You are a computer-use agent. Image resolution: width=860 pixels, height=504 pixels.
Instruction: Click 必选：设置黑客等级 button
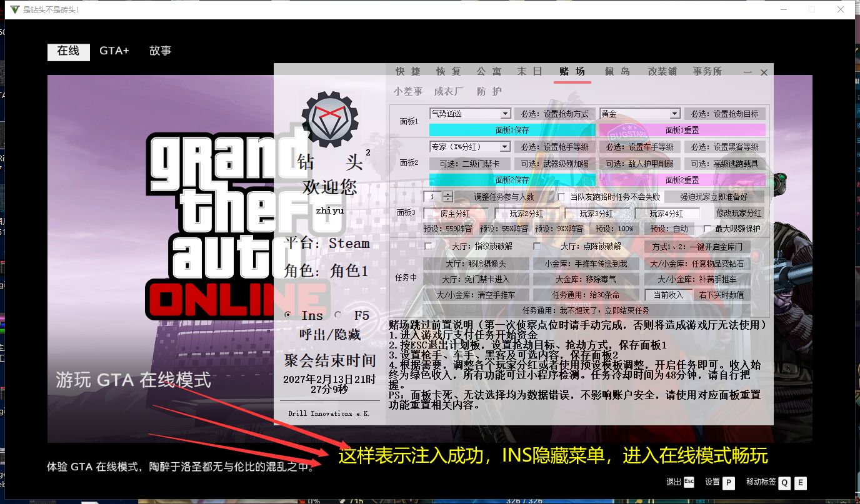[x=725, y=147]
